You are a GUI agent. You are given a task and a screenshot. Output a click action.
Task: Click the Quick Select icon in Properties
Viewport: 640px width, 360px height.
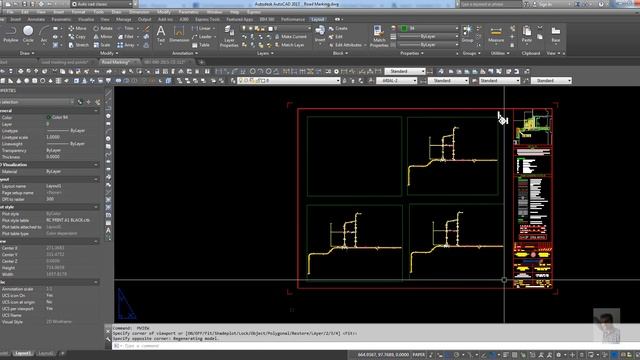[98, 102]
